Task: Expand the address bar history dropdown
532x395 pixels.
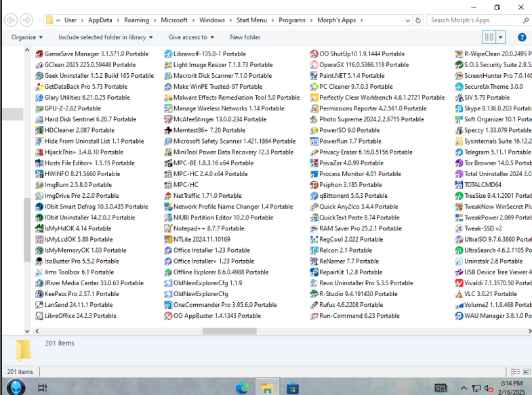Action: 407,21
